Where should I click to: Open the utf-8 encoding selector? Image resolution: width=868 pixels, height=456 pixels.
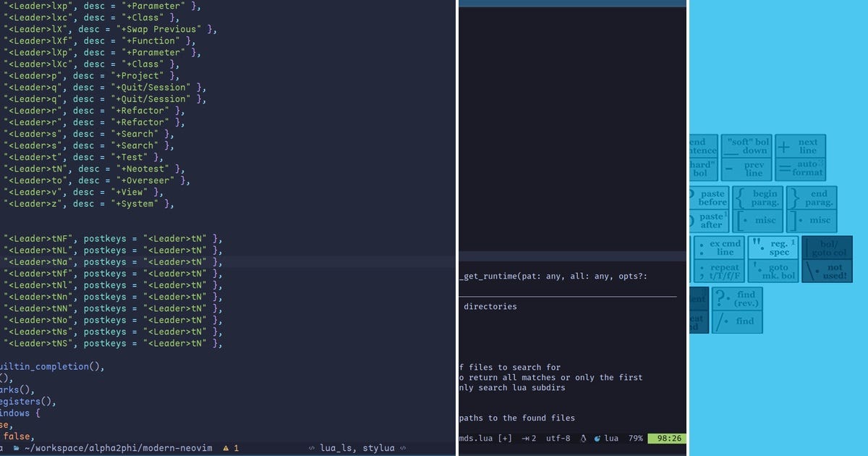pos(558,438)
